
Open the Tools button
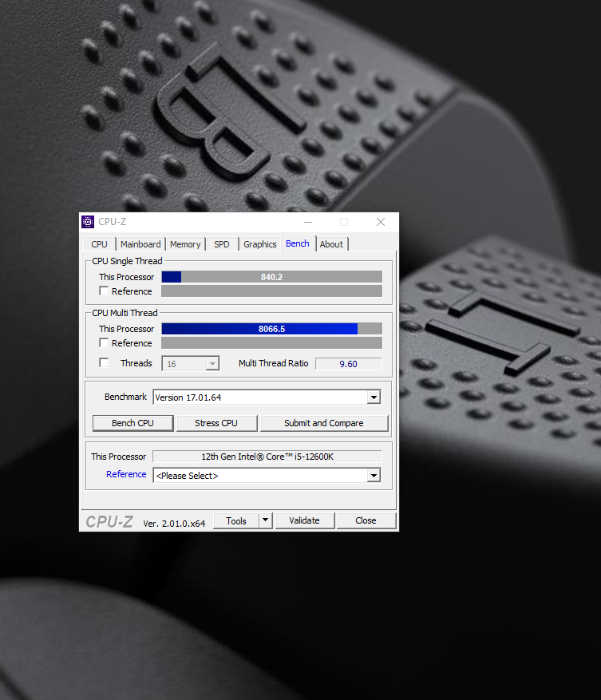(236, 520)
